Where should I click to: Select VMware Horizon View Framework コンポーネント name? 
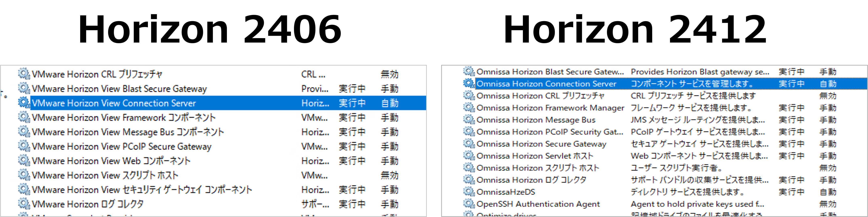(124, 117)
